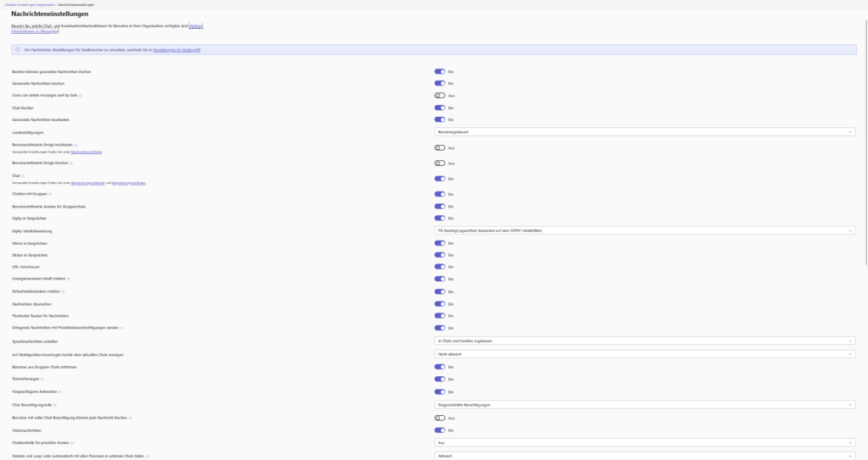Click info icon beside 'Sicherheitsbedenken melden'
The image size is (868, 460).
[x=63, y=291]
